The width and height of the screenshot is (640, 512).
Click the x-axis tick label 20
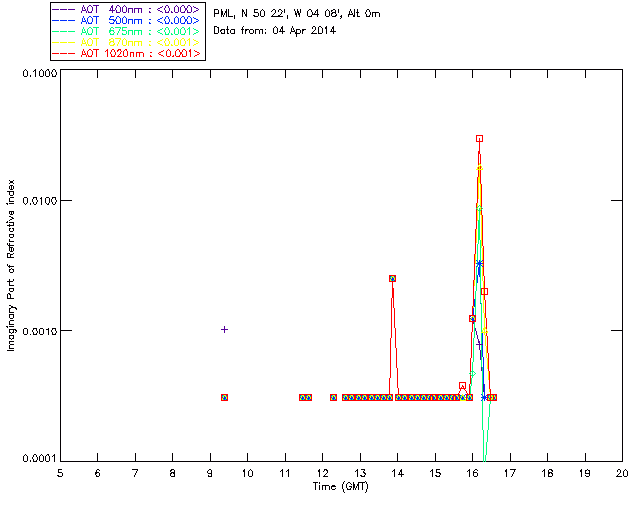coord(622,473)
